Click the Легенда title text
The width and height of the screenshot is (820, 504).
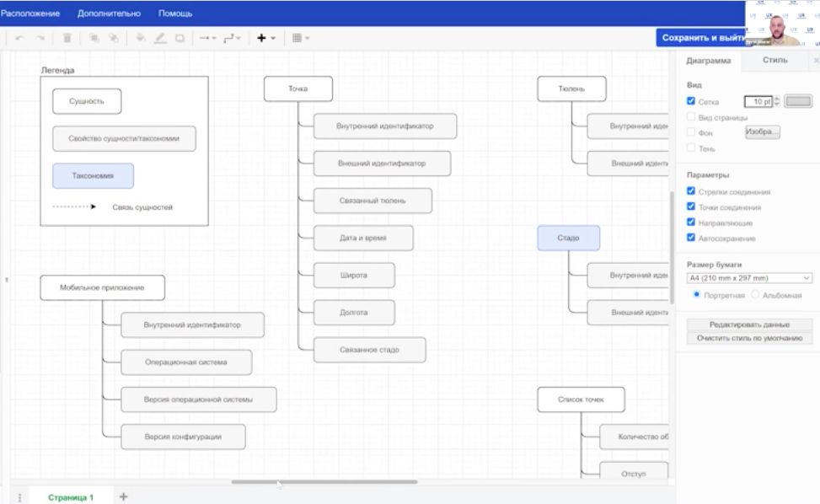(x=57, y=70)
